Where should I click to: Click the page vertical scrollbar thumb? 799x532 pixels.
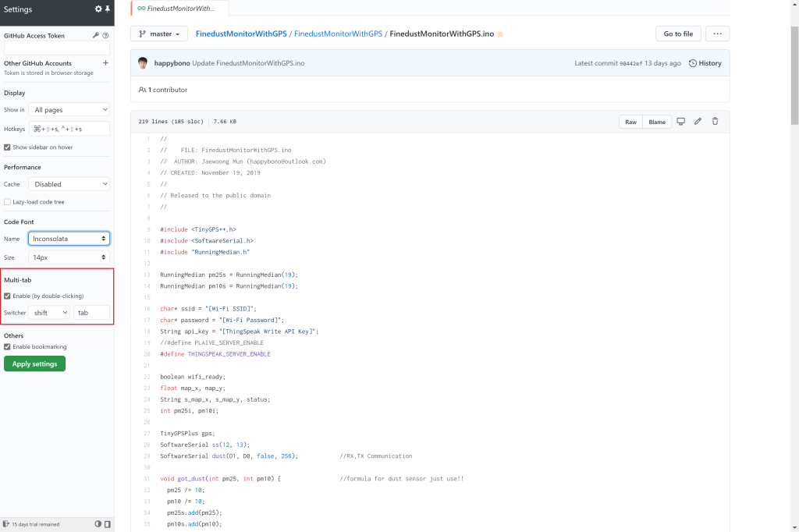coord(794,76)
